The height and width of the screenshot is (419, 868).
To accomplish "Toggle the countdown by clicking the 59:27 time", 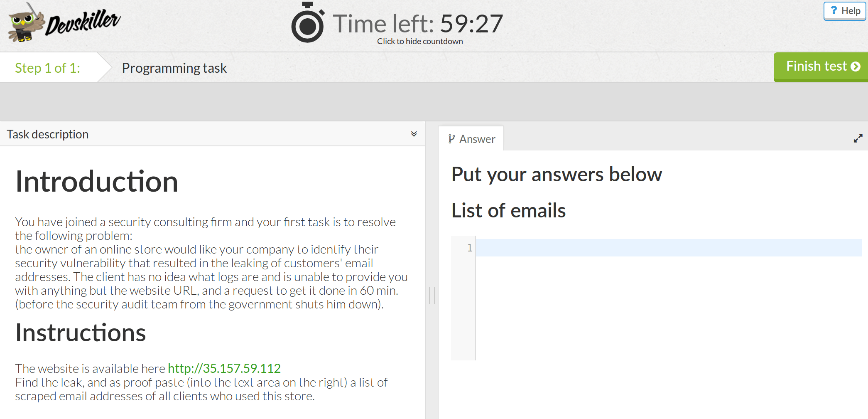I will (471, 24).
